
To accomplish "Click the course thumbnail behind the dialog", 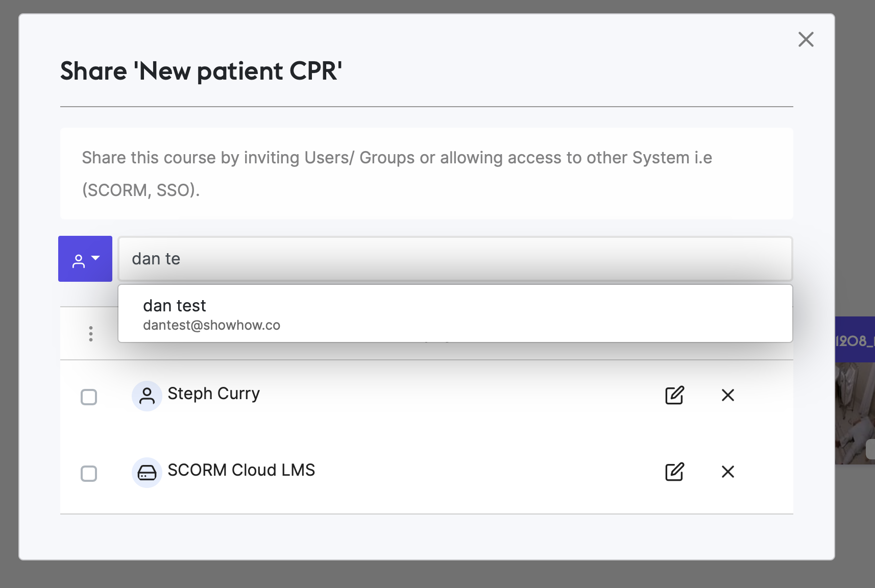I will coord(855,413).
